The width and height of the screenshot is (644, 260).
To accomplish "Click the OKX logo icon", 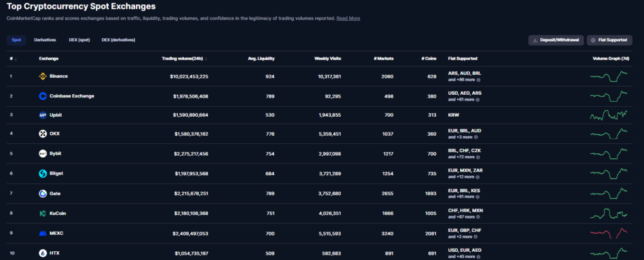I will point(43,134).
